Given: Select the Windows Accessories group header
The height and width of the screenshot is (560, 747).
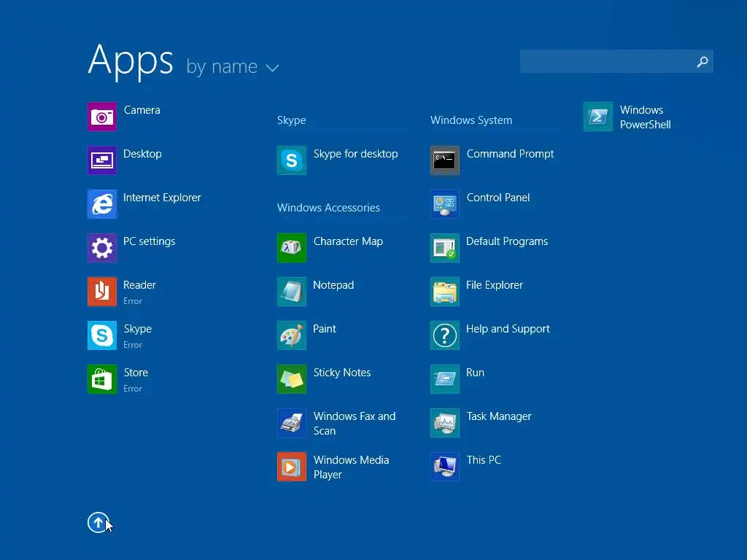Looking at the screenshot, I should [x=329, y=208].
